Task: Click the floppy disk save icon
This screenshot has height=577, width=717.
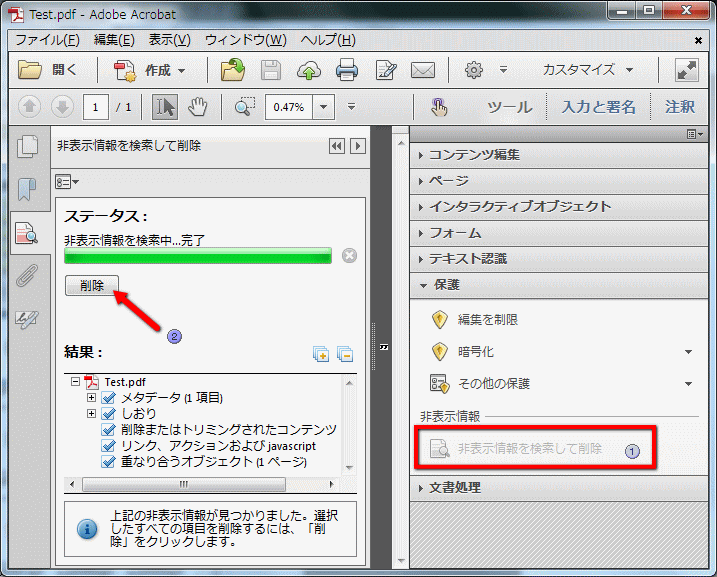Action: pos(271,70)
